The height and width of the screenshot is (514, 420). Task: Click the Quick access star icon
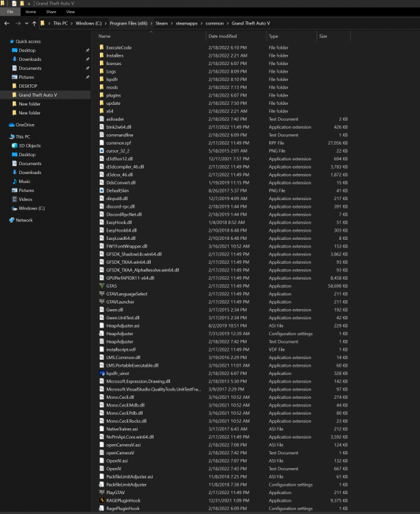point(12,41)
